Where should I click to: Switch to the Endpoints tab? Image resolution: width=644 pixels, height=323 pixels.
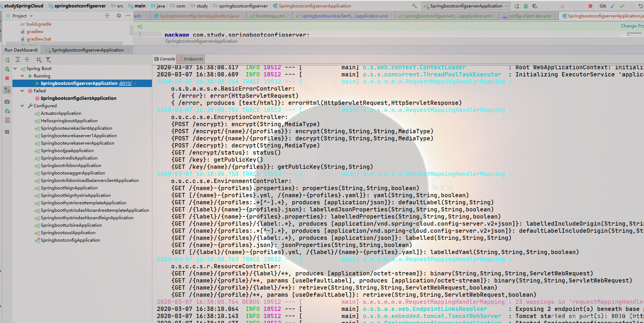[x=191, y=59]
